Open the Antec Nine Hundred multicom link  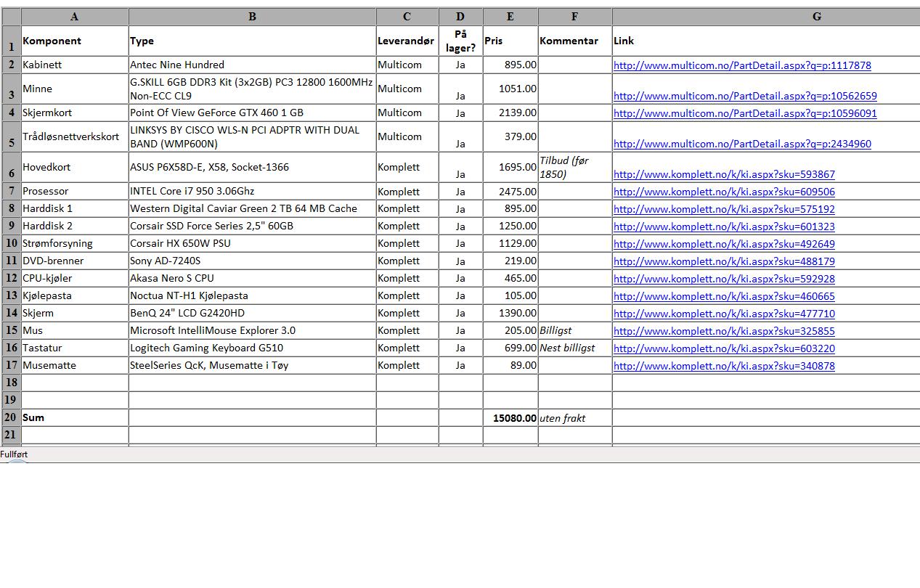(x=742, y=65)
